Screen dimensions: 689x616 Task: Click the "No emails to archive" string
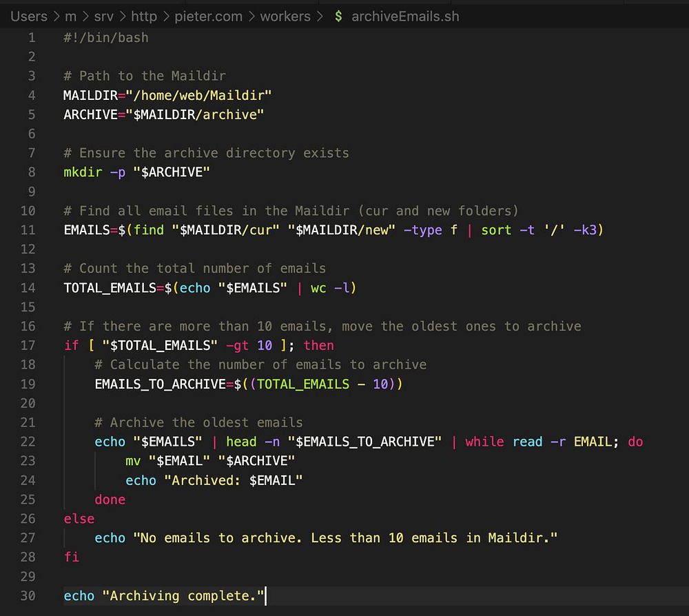345,538
